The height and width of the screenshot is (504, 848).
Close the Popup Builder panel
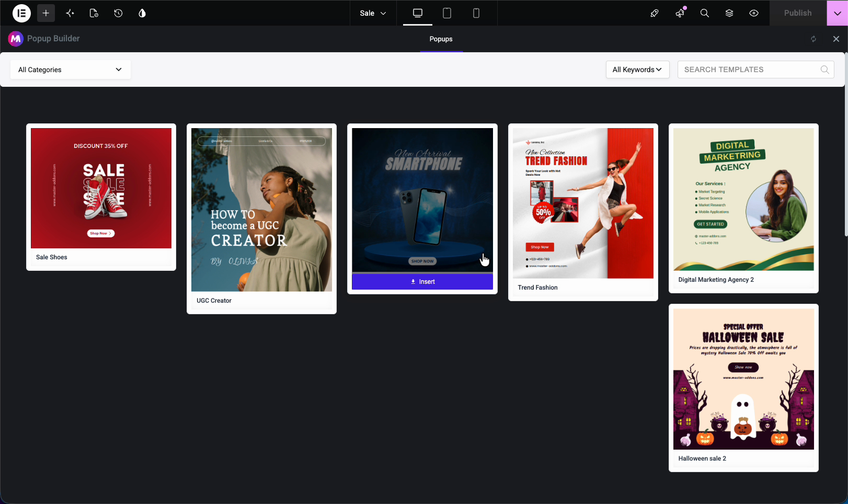[x=836, y=39]
